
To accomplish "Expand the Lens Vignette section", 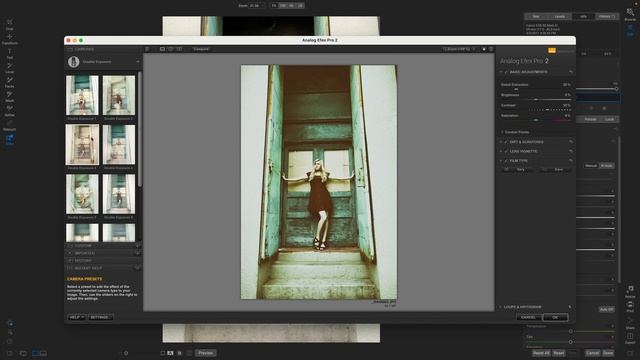I will (x=501, y=151).
